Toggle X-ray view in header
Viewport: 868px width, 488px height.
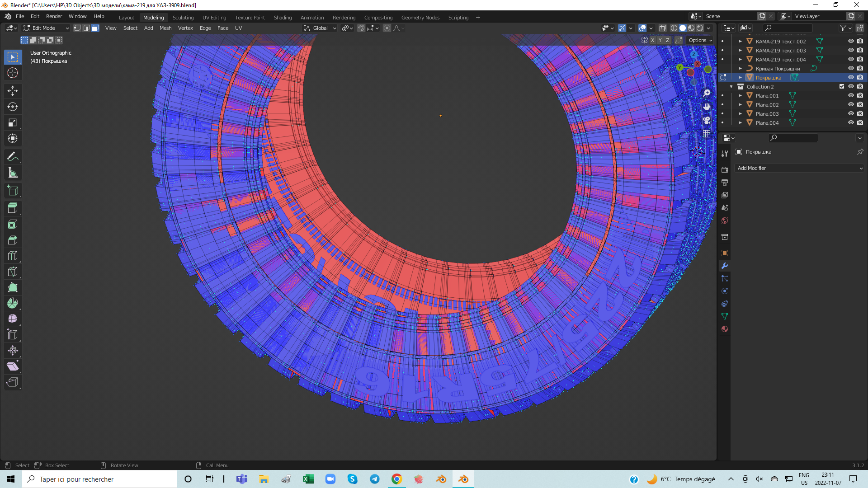[x=662, y=28]
